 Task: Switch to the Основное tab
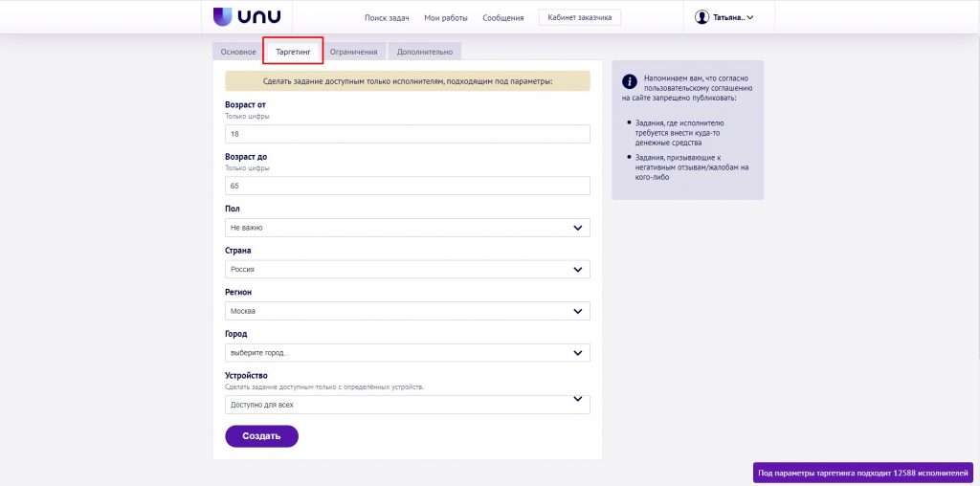(238, 52)
